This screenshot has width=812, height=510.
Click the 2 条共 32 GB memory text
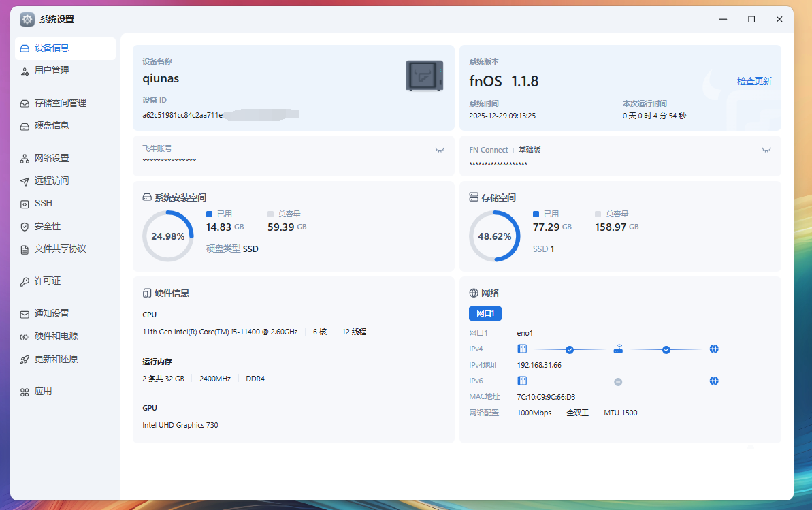[x=163, y=379]
